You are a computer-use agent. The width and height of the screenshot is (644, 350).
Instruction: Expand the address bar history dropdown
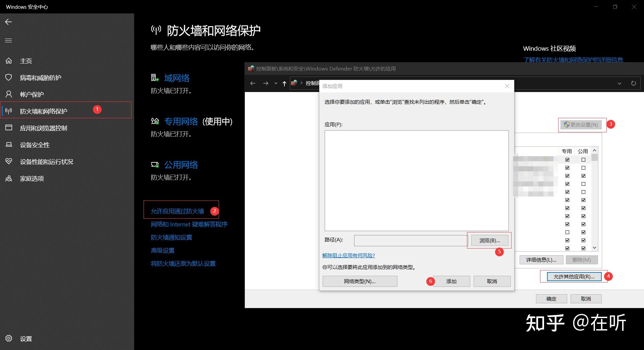(x=620, y=83)
